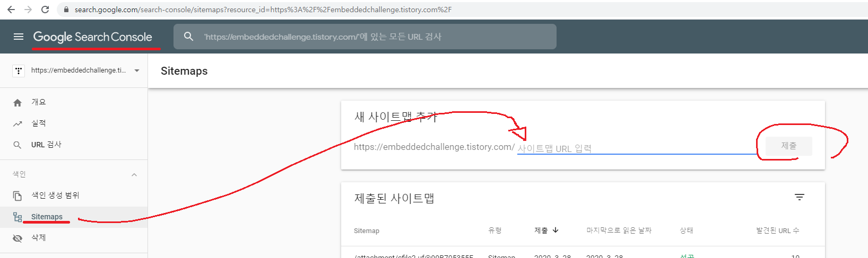
Task: Open the hamburger navigation menu
Action: tap(19, 37)
